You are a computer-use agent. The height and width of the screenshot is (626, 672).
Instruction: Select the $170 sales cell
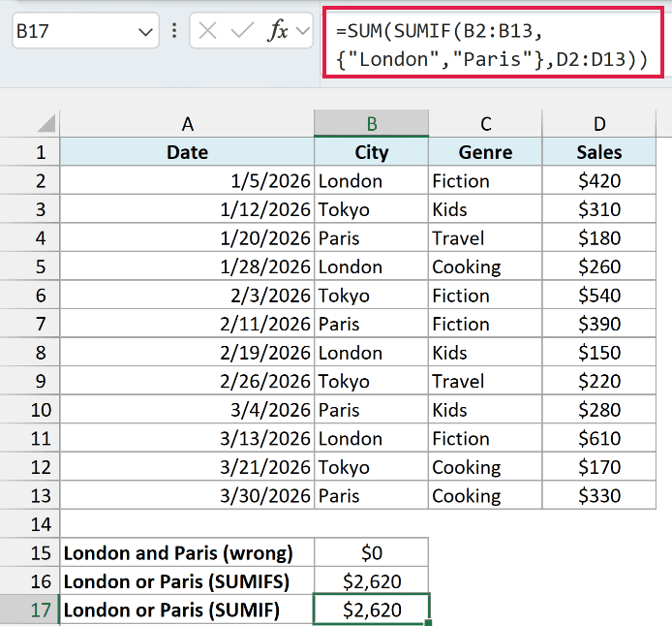pos(599,467)
